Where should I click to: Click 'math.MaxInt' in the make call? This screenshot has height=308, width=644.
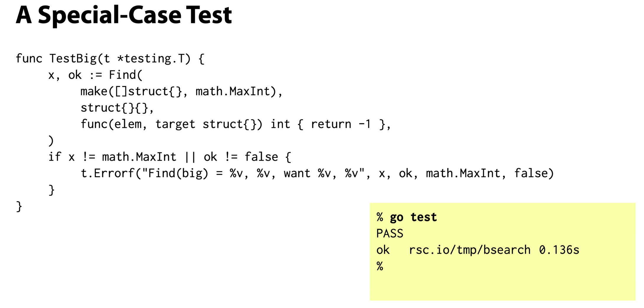click(233, 91)
